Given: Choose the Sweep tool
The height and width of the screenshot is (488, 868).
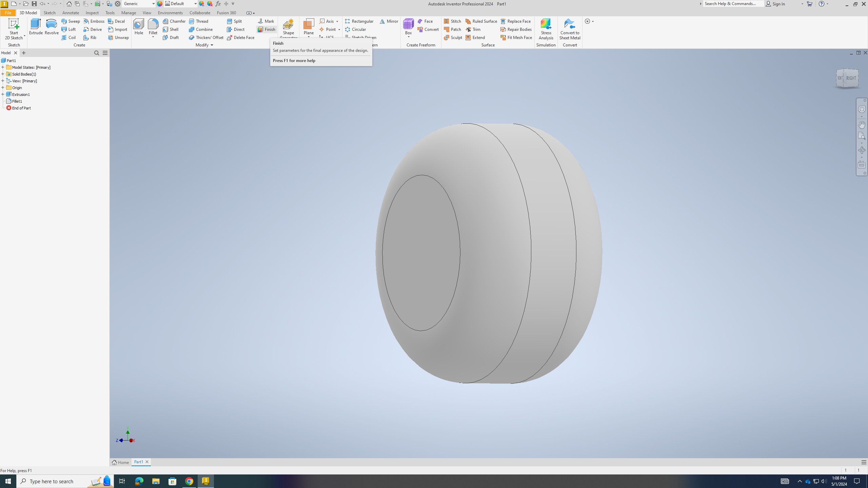Looking at the screenshot, I should [71, 21].
